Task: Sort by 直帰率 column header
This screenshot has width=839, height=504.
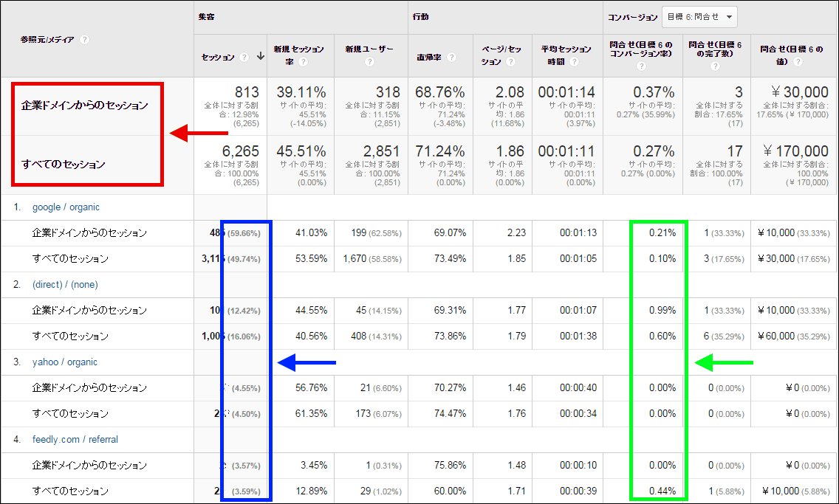Action: coord(431,57)
